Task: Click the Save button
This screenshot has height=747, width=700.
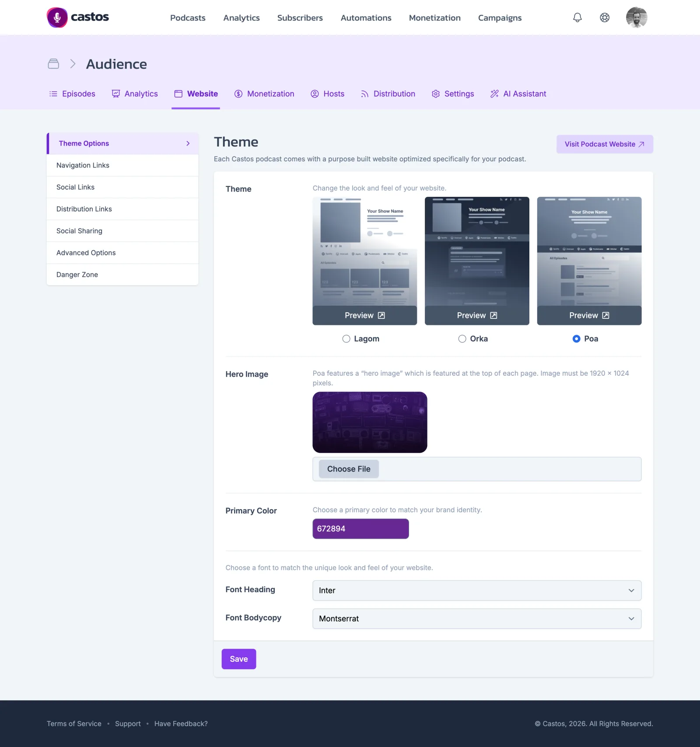Action: [x=239, y=659]
